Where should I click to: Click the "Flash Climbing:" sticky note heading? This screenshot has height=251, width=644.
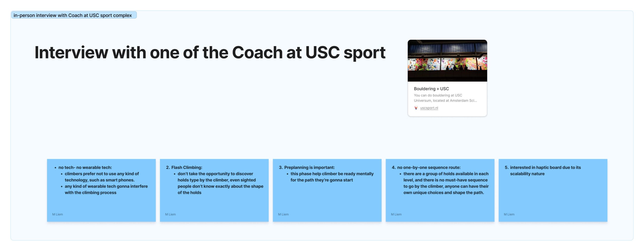click(x=187, y=167)
